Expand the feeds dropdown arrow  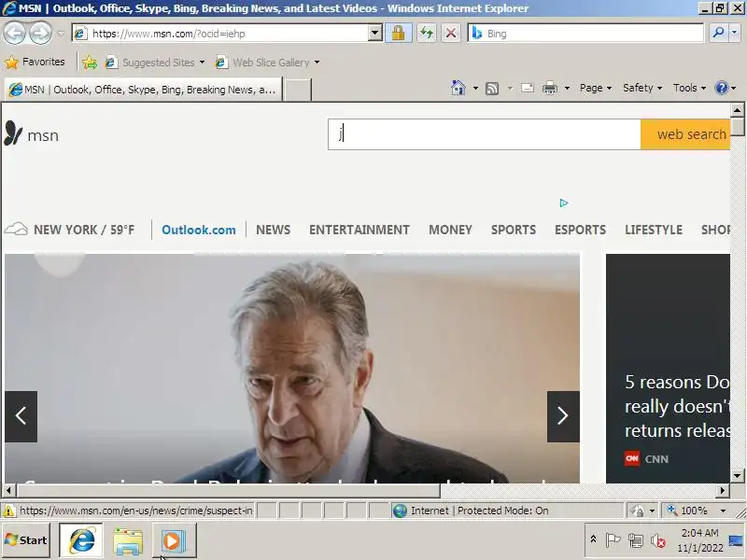pos(510,88)
